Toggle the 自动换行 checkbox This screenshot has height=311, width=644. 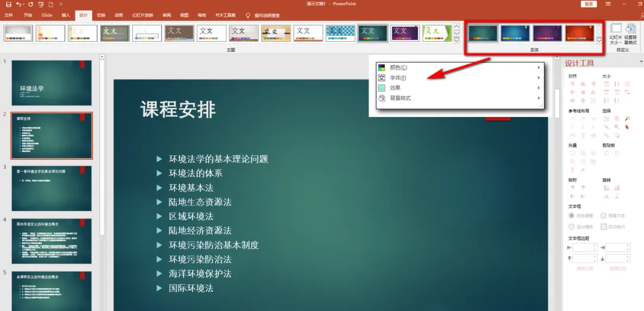(603, 227)
